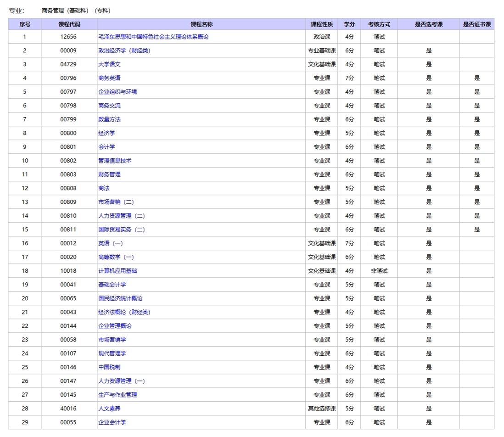The image size is (504, 437).
Task: Open the 国际贸易实务（二） course link
Action: 121,230
